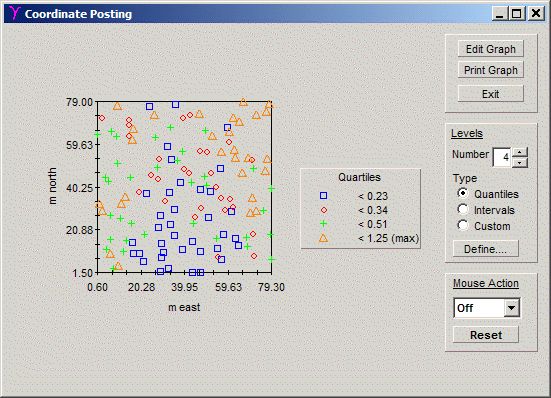Click the Levels Number input field
This screenshot has height=398, width=551.
502,157
